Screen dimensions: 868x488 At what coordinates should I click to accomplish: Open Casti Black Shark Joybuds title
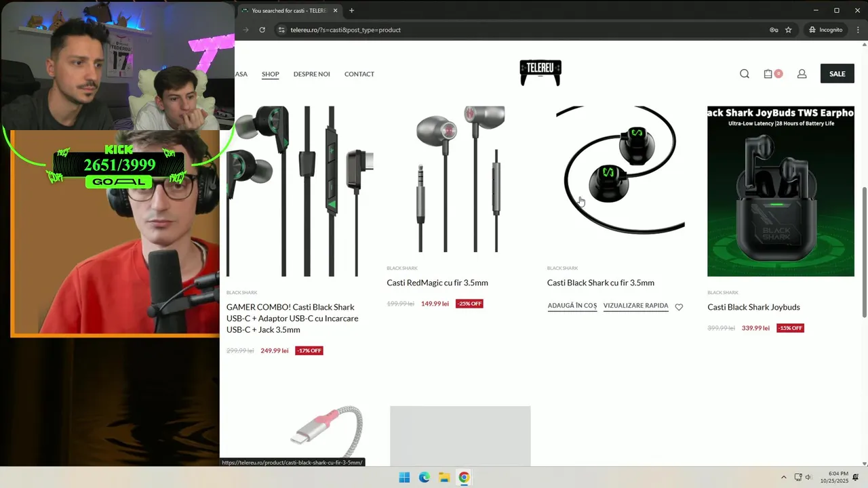(753, 307)
